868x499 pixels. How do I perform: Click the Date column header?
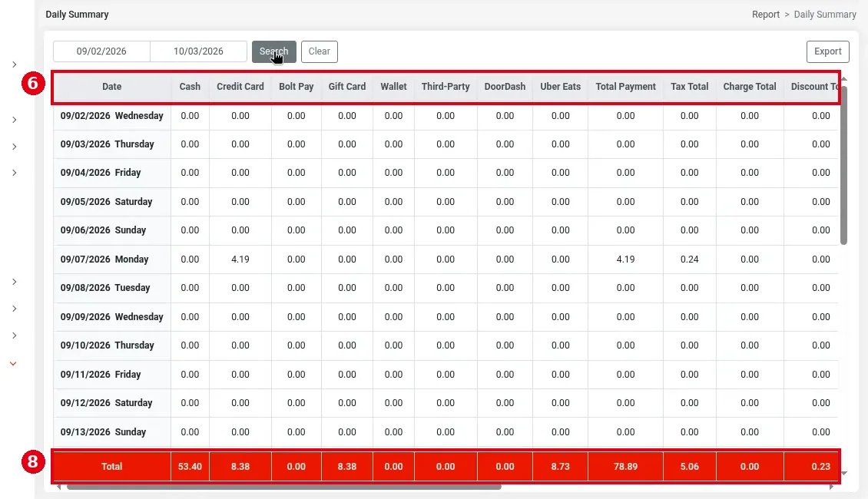coord(112,87)
